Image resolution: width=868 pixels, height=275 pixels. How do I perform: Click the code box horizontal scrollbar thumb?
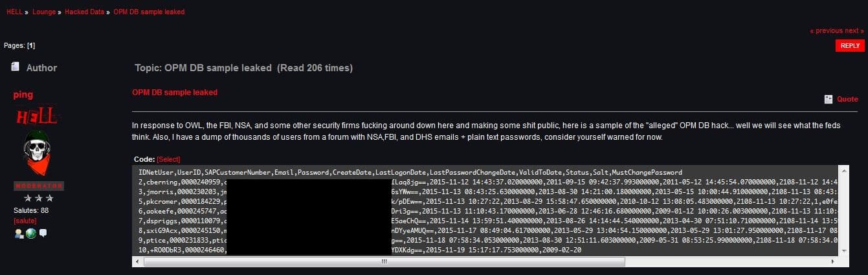coord(383,261)
